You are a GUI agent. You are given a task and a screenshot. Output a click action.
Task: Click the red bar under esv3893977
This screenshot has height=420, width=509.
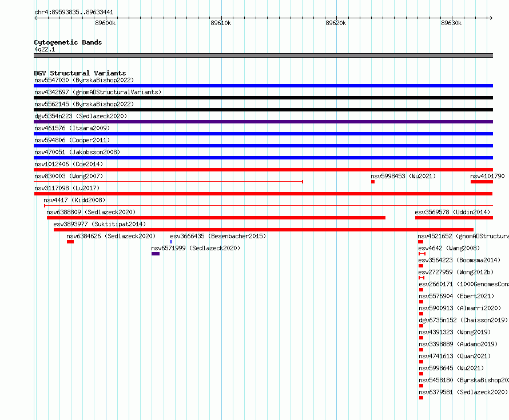[264, 230]
